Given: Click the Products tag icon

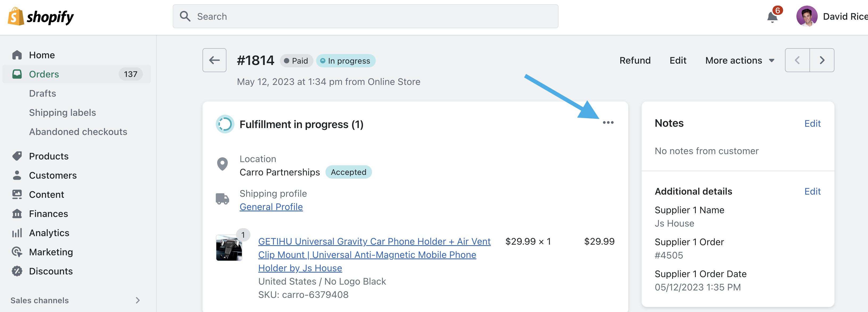Looking at the screenshot, I should [x=17, y=156].
